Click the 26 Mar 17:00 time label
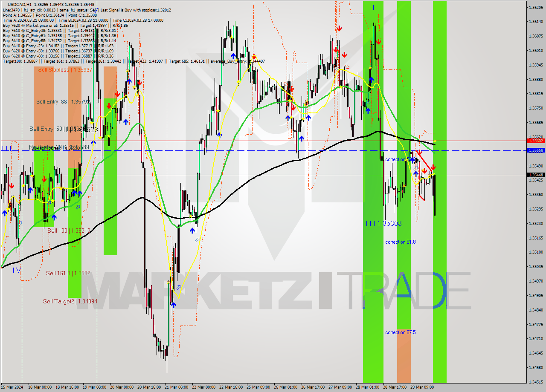 point(313,387)
